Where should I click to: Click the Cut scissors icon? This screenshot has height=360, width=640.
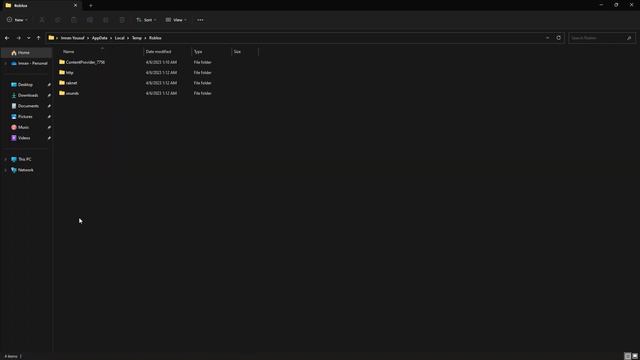pyautogui.click(x=42, y=20)
